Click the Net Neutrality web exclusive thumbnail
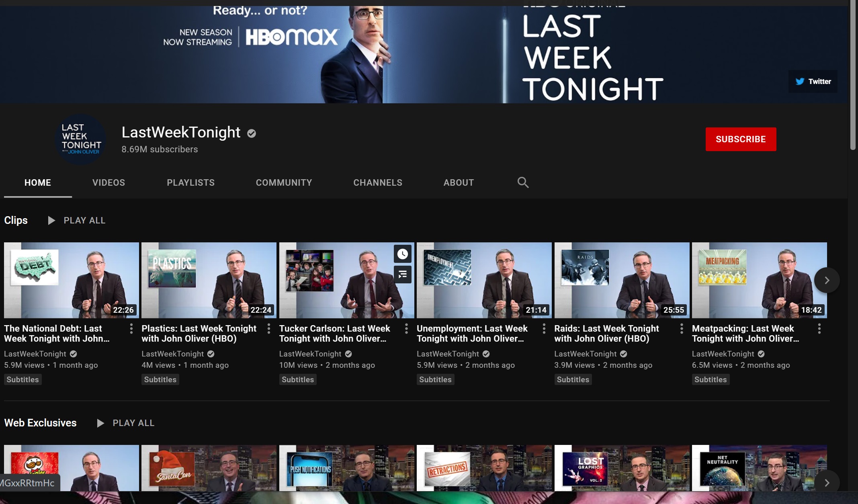This screenshot has width=858, height=504. click(760, 468)
